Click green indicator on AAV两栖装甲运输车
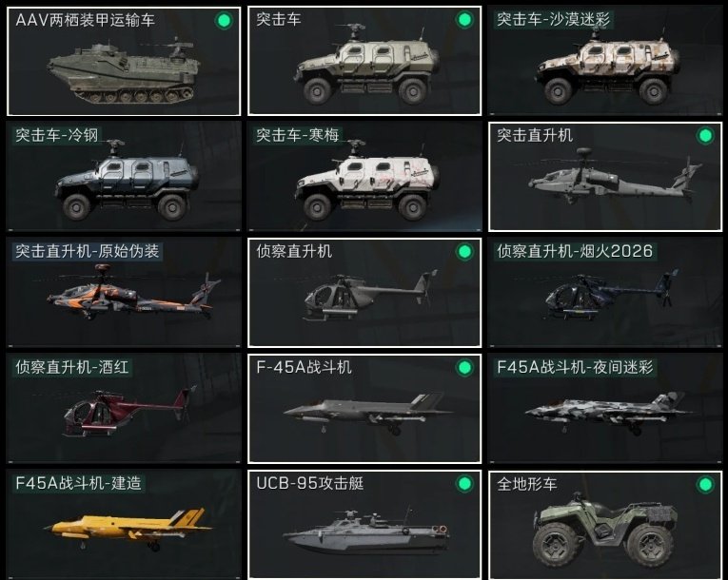This screenshot has height=580, width=728. tap(224, 20)
